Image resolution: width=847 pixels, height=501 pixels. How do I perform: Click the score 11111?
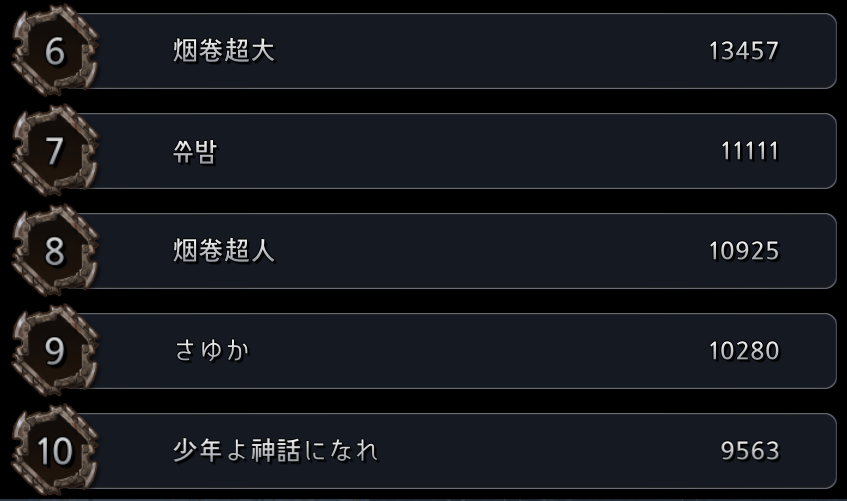coord(750,151)
